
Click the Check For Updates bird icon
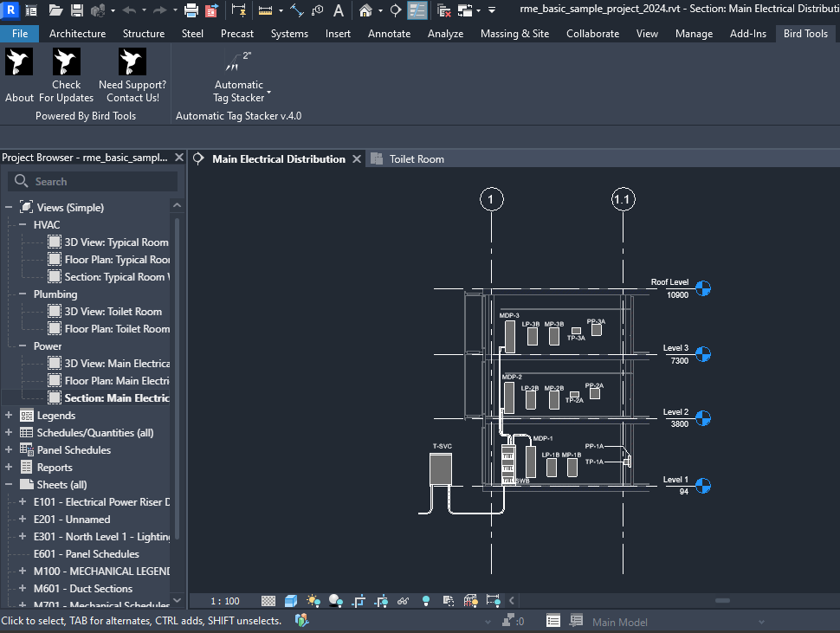coord(66,62)
